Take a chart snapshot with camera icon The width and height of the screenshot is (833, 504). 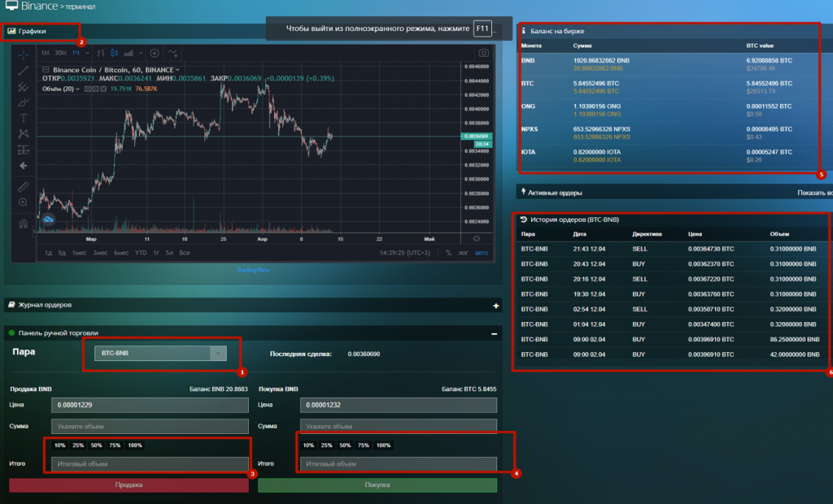pyautogui.click(x=483, y=53)
